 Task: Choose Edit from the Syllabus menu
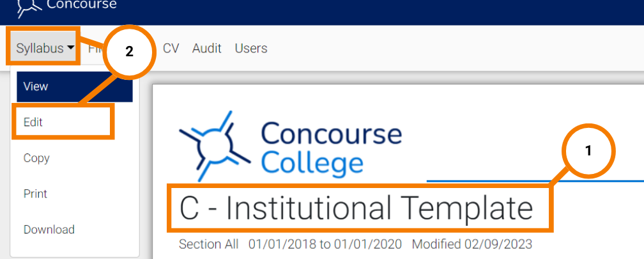[x=63, y=122]
